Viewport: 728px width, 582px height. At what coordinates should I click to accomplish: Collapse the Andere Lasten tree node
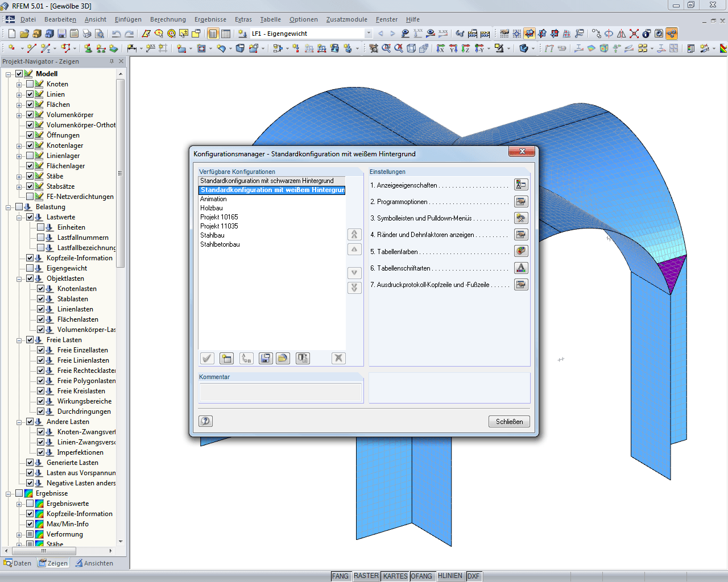tap(19, 422)
